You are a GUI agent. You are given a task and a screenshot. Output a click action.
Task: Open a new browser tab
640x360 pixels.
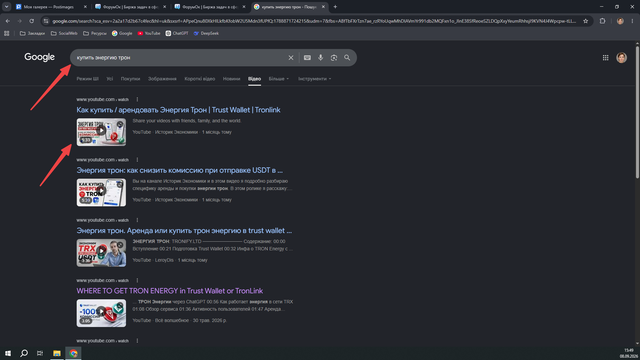point(335,7)
